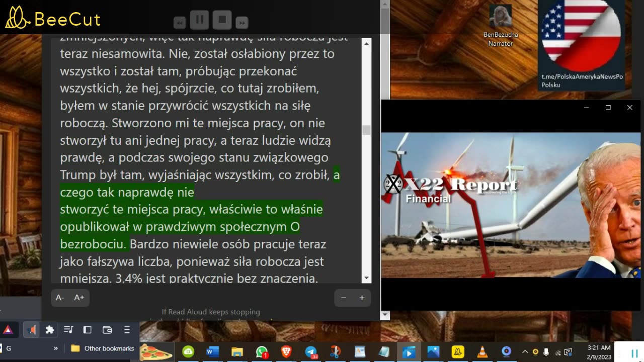Open the Brave Rewards triangle icon
The image size is (644, 362).
[8, 330]
